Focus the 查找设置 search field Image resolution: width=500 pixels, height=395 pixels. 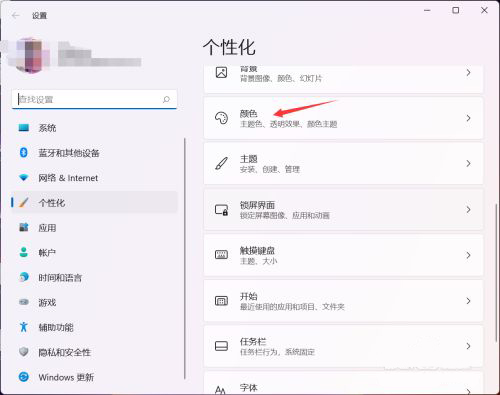click(x=94, y=99)
